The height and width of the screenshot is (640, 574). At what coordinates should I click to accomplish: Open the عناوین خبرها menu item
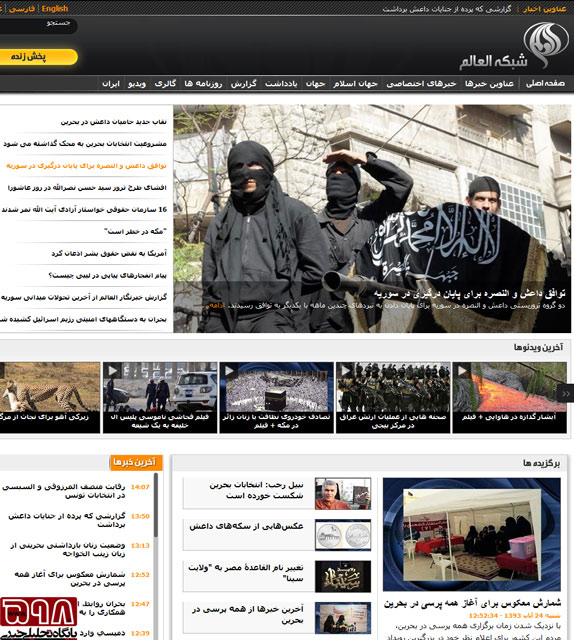click(x=489, y=83)
